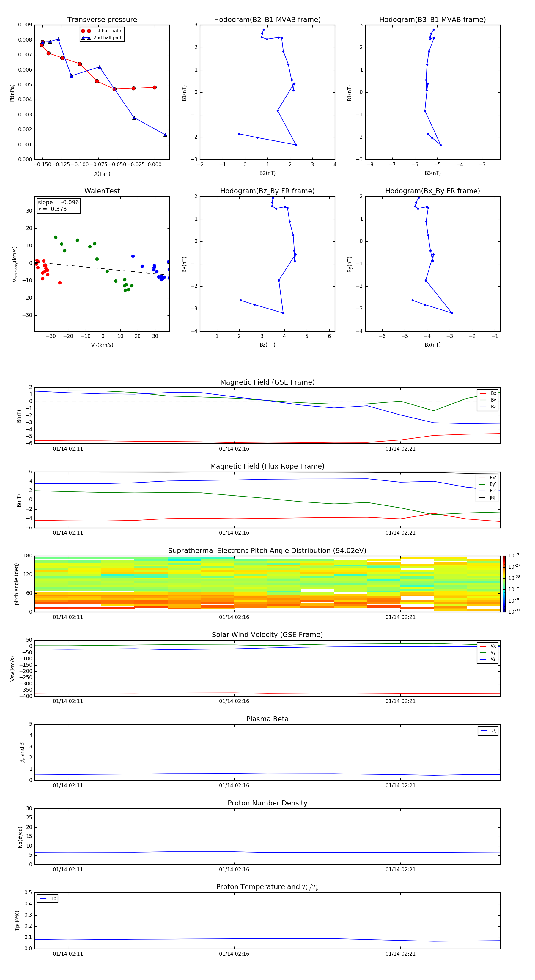Click the 'slope = -0.096' annotation
This screenshot has width=535, height=980.
tap(58, 203)
